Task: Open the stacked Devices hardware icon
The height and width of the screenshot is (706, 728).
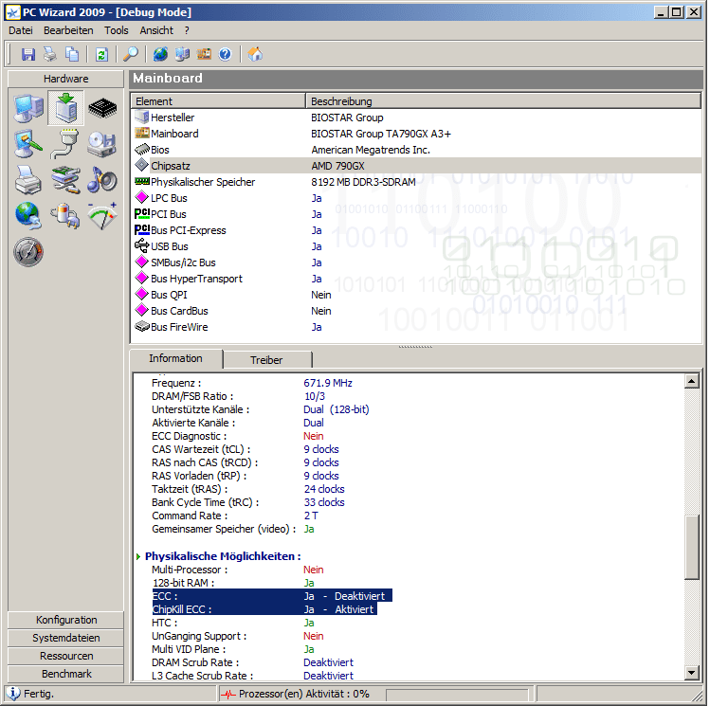Action: [x=65, y=180]
